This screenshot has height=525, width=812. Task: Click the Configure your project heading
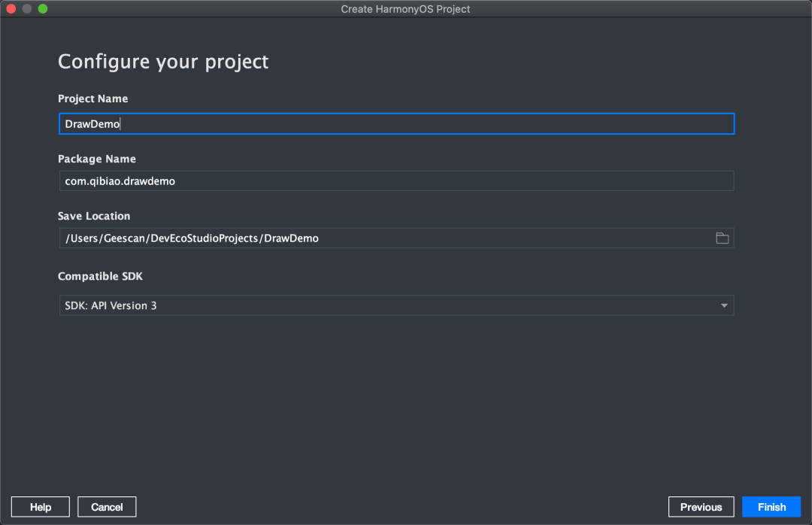163,62
